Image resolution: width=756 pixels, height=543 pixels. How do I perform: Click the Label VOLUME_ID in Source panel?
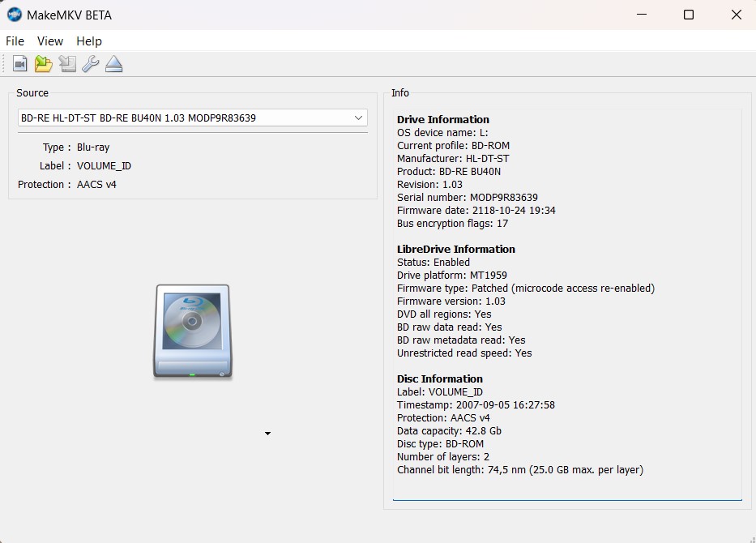coord(85,166)
